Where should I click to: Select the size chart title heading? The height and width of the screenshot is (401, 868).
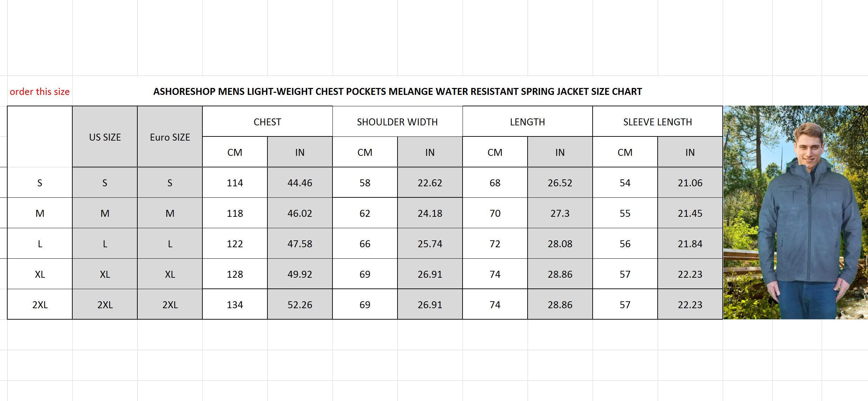pyautogui.click(x=398, y=92)
